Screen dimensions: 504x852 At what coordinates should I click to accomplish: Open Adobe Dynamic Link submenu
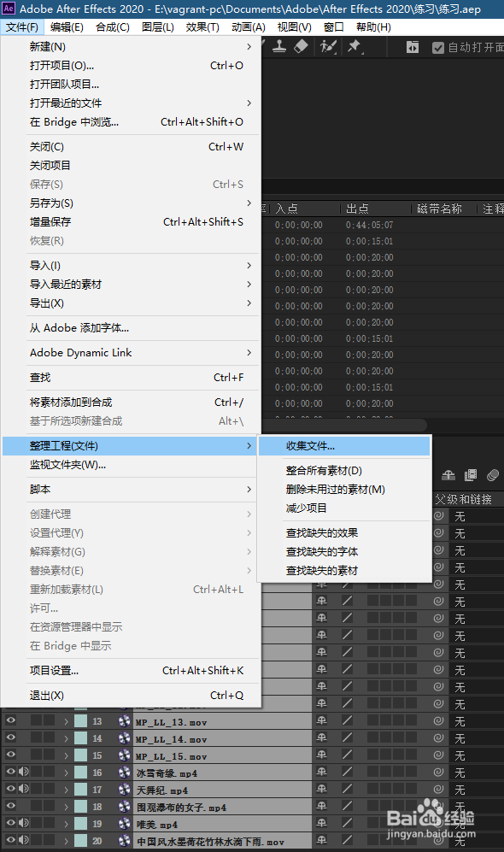click(131, 352)
